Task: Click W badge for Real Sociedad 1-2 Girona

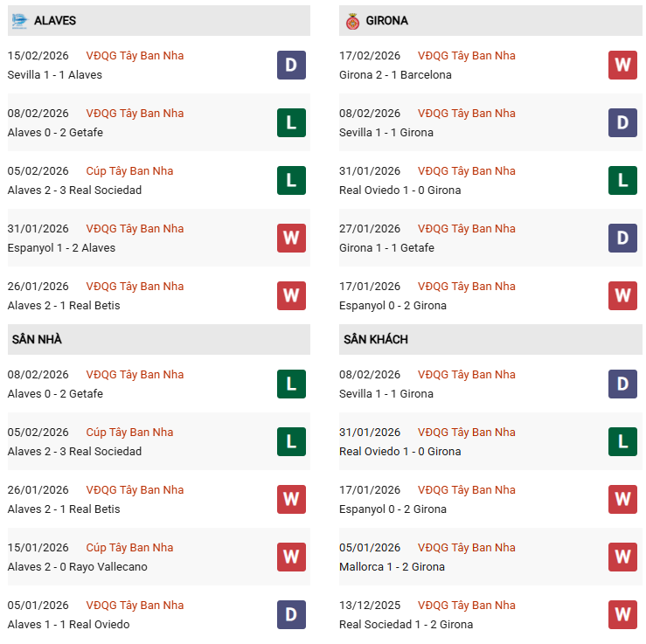Action: pyautogui.click(x=622, y=614)
